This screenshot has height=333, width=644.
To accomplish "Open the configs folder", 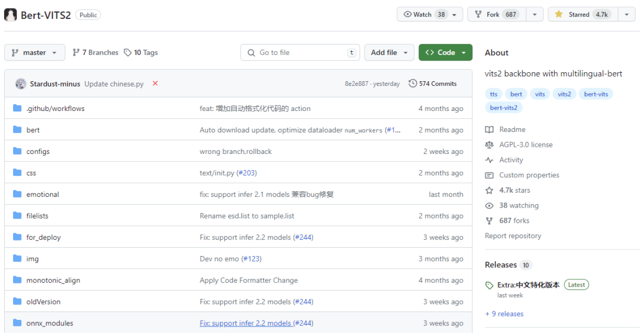I will click(x=38, y=152).
